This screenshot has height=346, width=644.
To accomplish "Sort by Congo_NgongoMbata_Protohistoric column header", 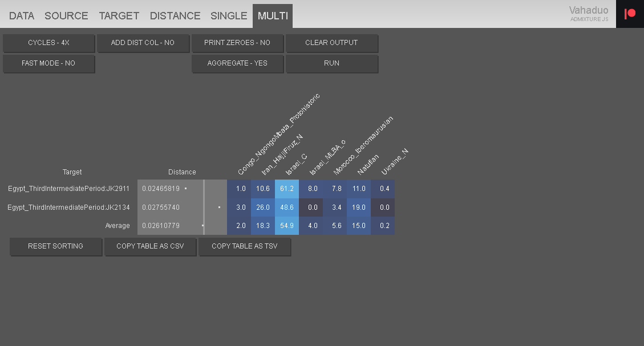I will (278, 134).
